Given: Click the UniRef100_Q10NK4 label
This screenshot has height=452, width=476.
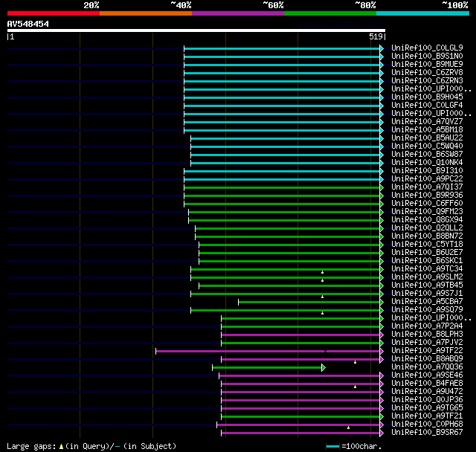Looking at the screenshot, I should (427, 163).
